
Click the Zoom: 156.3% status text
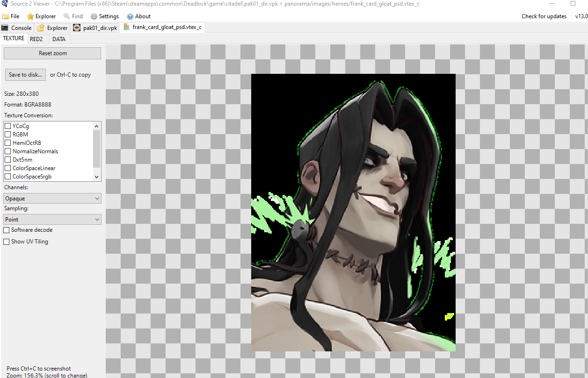click(47, 375)
